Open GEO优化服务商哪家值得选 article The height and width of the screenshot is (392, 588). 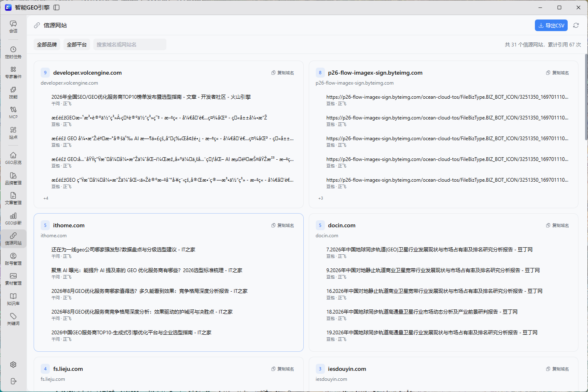(149, 291)
